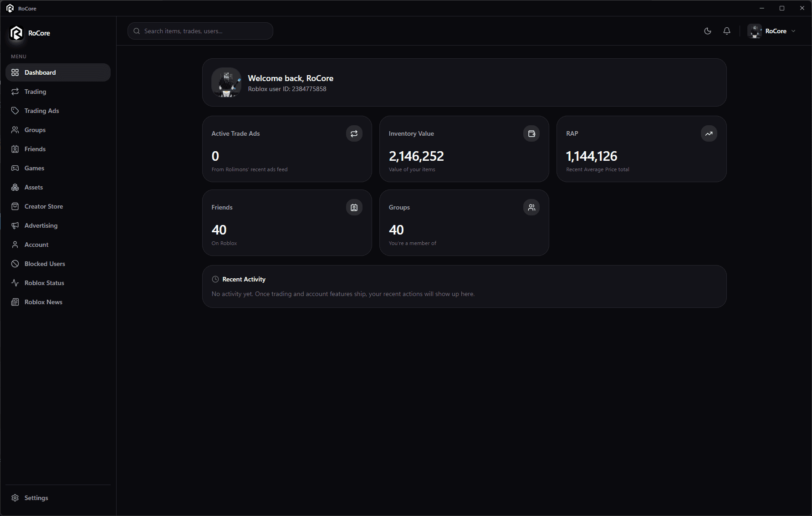Focus the search items, trades, users field

point(200,31)
